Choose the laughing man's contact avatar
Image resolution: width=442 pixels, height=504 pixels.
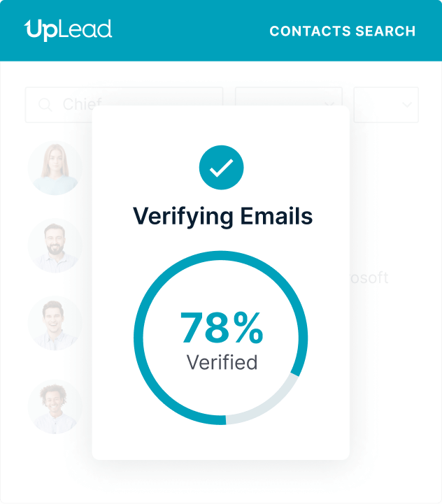[55, 323]
